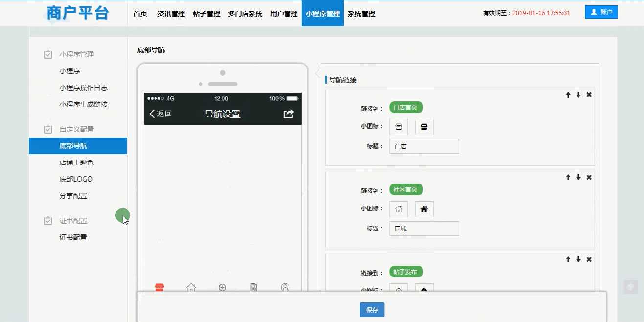
Task: Tap the plus icon in phone bottom bar
Action: coord(222,287)
